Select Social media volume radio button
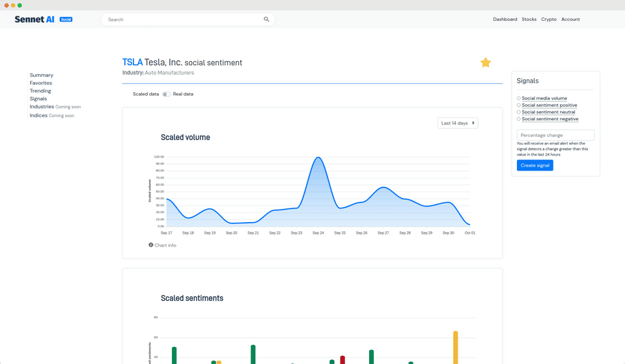Image resolution: width=625 pixels, height=364 pixels. 519,98
